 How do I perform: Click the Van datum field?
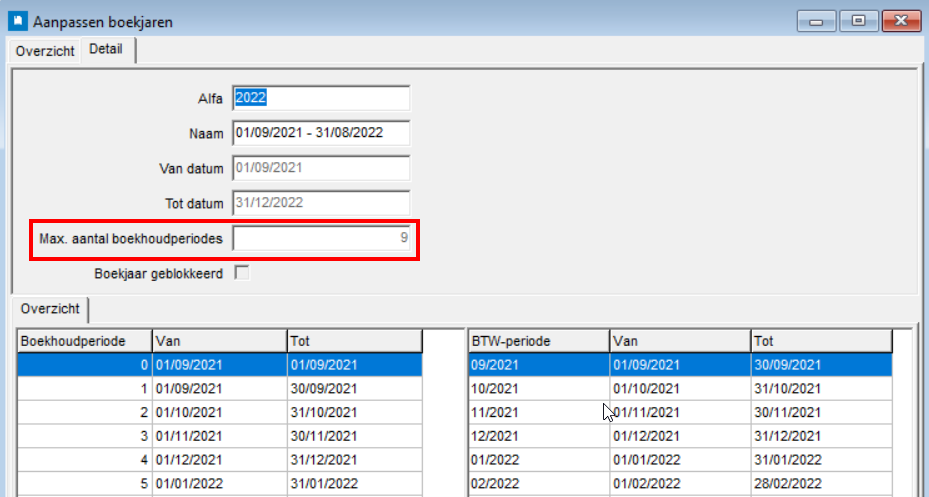320,168
